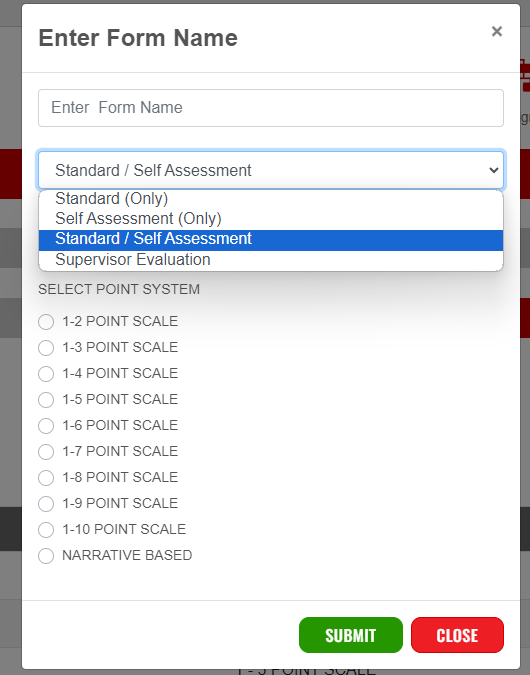Screen dimensions: 530x675
Task: Select the 1-10 POINT SCALE radio button
Action: (46, 529)
